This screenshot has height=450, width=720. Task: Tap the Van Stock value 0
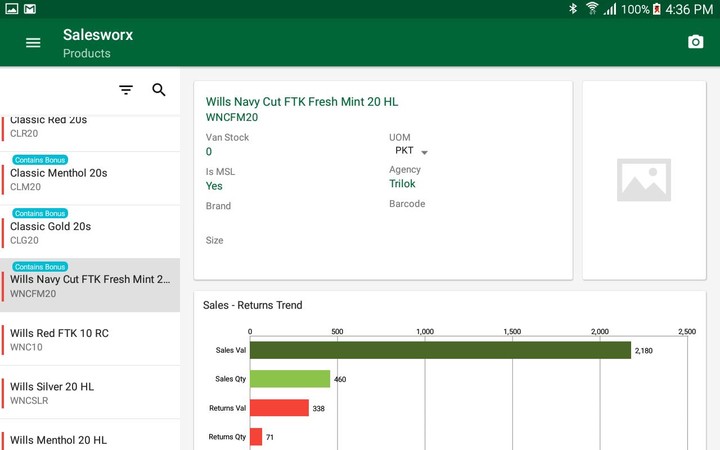(x=209, y=152)
